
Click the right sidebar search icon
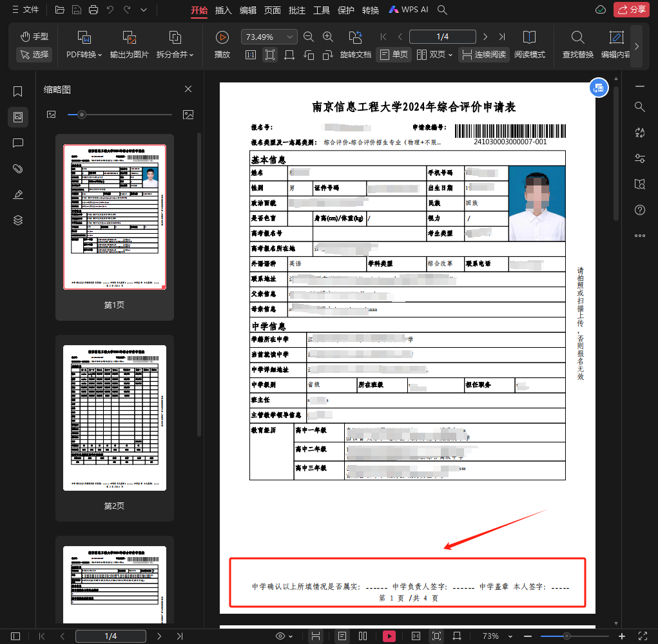(639, 106)
